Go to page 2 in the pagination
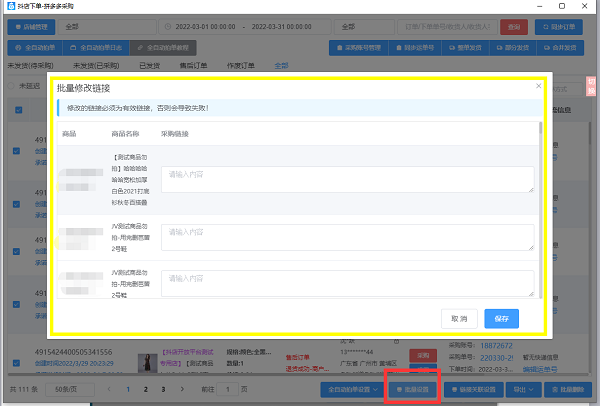Viewport: 600px width, 406px height. pos(145,390)
